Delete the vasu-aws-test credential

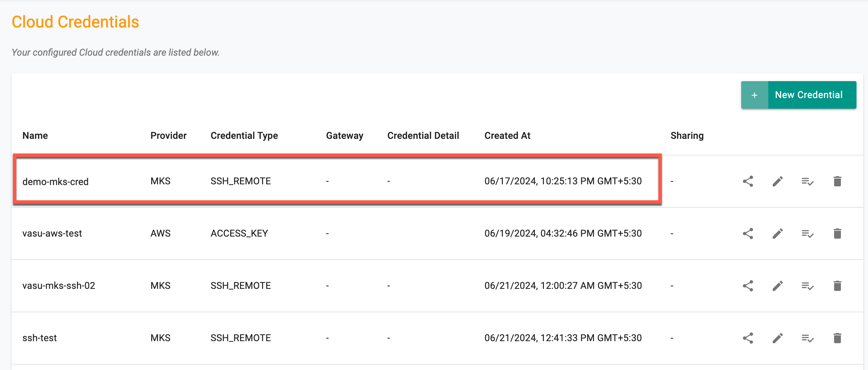pyautogui.click(x=837, y=234)
